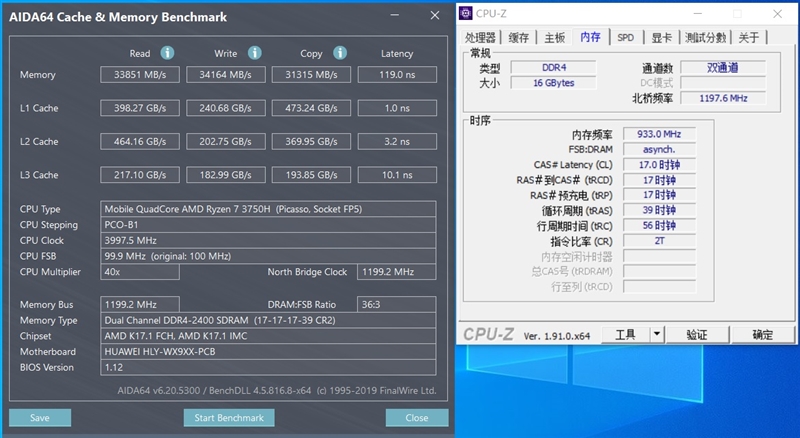This screenshot has height=438, width=800.
Task: Click CAS# Latency value 17.0 时钟
Action: pos(659,164)
